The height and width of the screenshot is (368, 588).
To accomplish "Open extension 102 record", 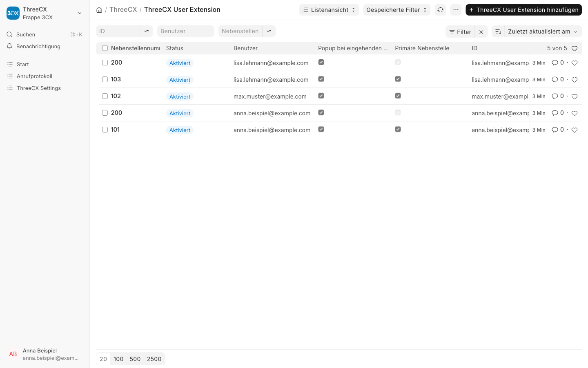I will pos(116,96).
